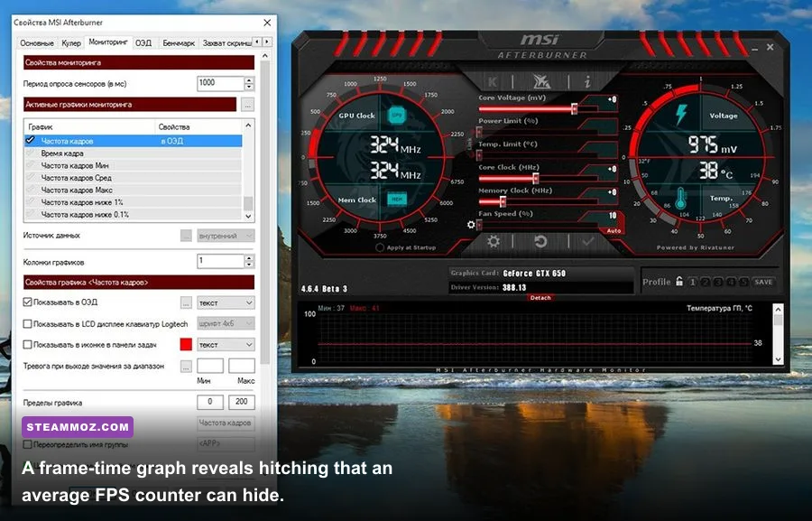Click the ellipsis button next to Показывать в ОЭД
812x521 pixels.
click(187, 302)
